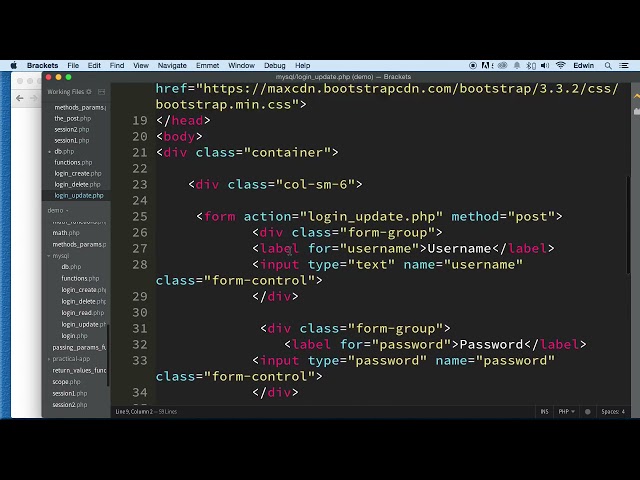This screenshot has width=640, height=480.
Task: Click the file tree sidebar scrollbar
Action: point(108,355)
